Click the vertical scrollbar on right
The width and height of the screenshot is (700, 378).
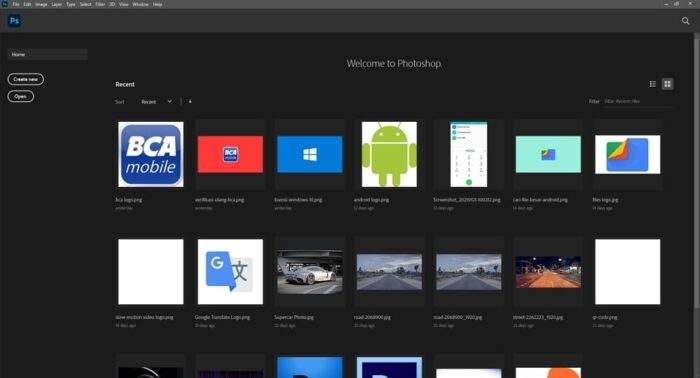[697, 170]
